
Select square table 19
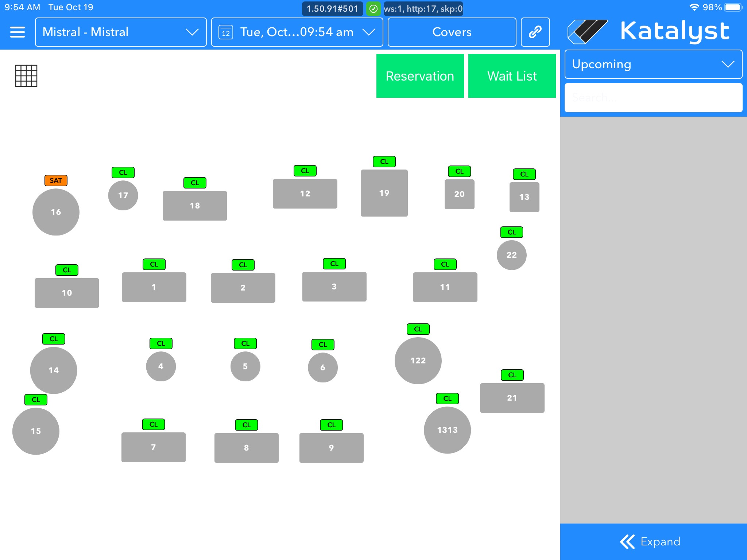coord(384,193)
